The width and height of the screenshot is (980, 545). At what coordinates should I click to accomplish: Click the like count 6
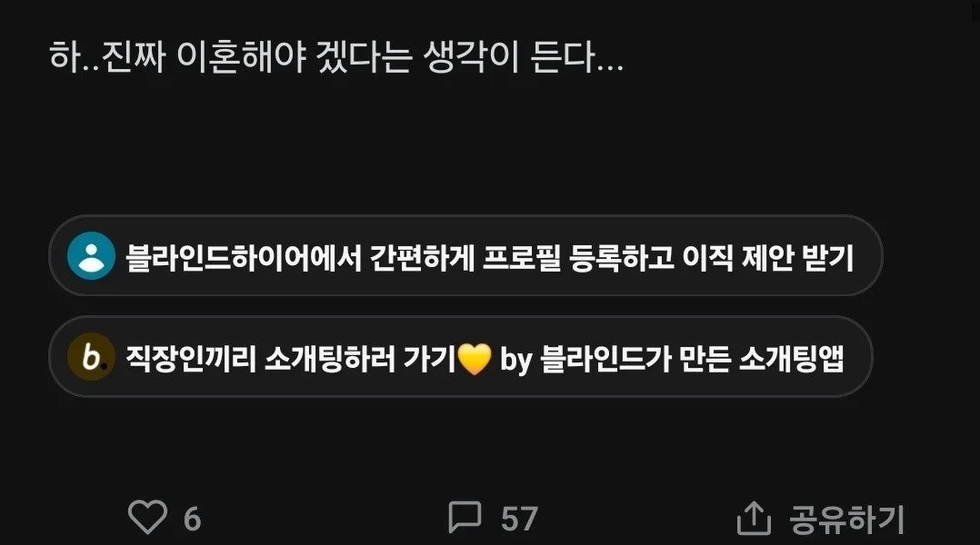pyautogui.click(x=192, y=519)
